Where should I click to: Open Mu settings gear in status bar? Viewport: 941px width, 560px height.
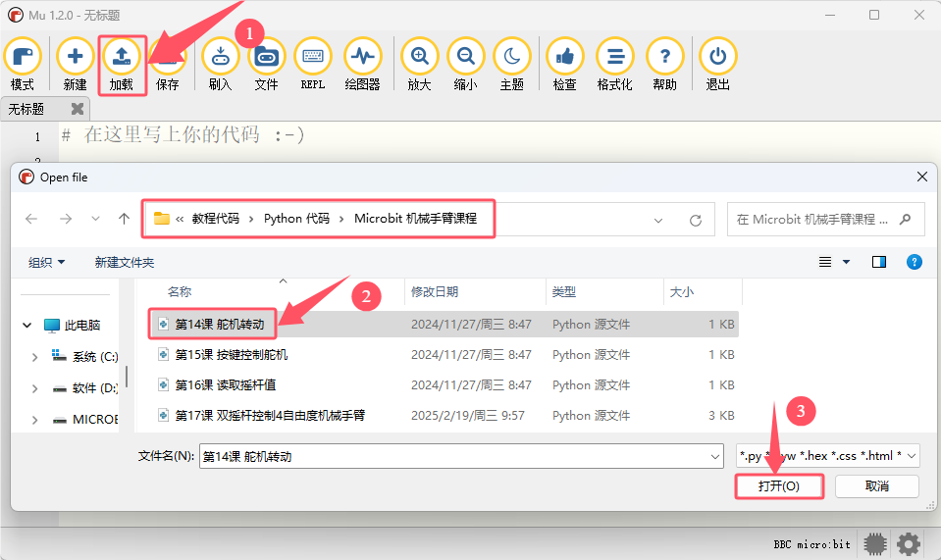pos(909,544)
